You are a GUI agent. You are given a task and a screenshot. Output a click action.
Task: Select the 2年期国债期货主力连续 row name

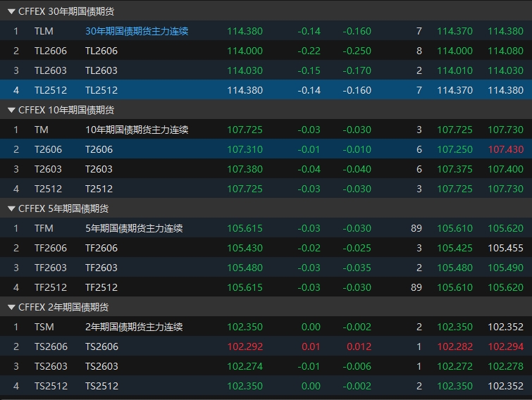(x=134, y=327)
